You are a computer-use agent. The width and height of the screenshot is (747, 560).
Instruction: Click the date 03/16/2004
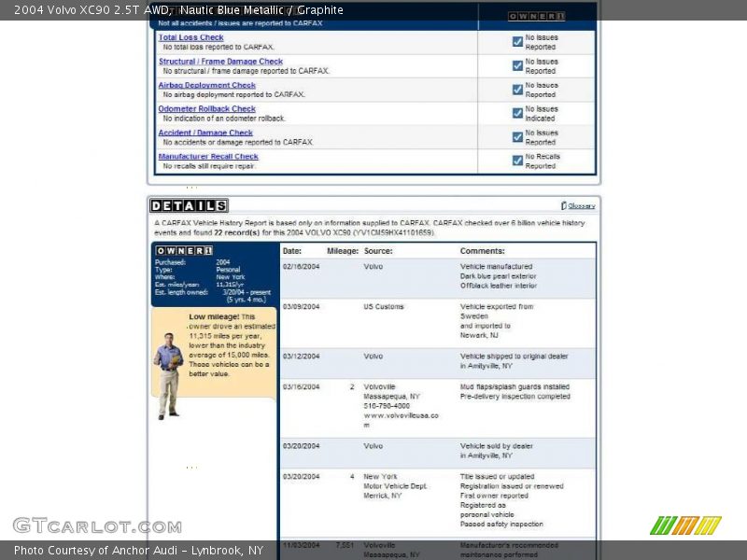pos(301,386)
